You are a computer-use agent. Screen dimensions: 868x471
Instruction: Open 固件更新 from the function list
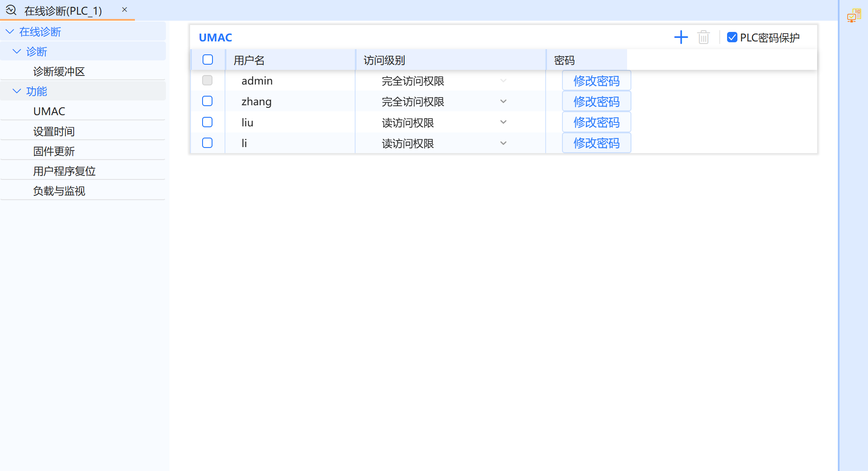(54, 151)
